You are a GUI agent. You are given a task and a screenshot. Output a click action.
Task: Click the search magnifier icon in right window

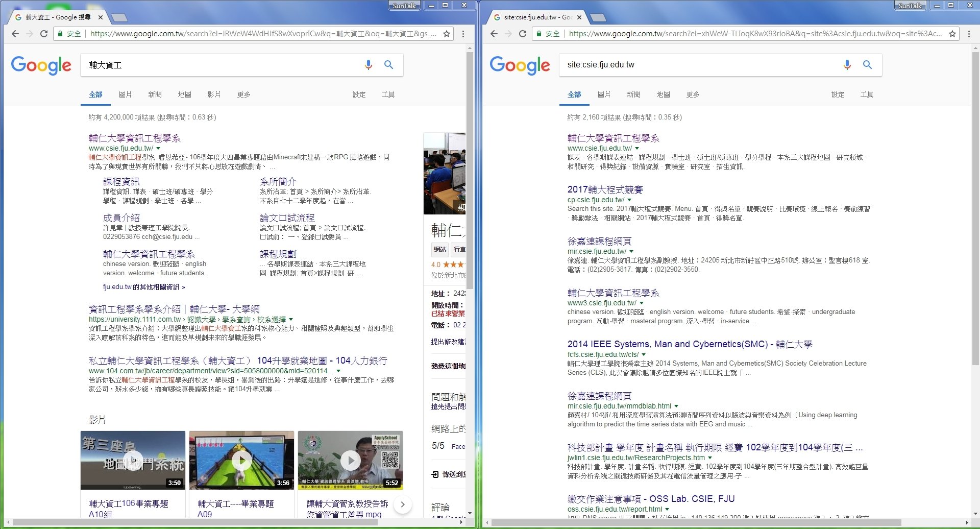coord(867,65)
